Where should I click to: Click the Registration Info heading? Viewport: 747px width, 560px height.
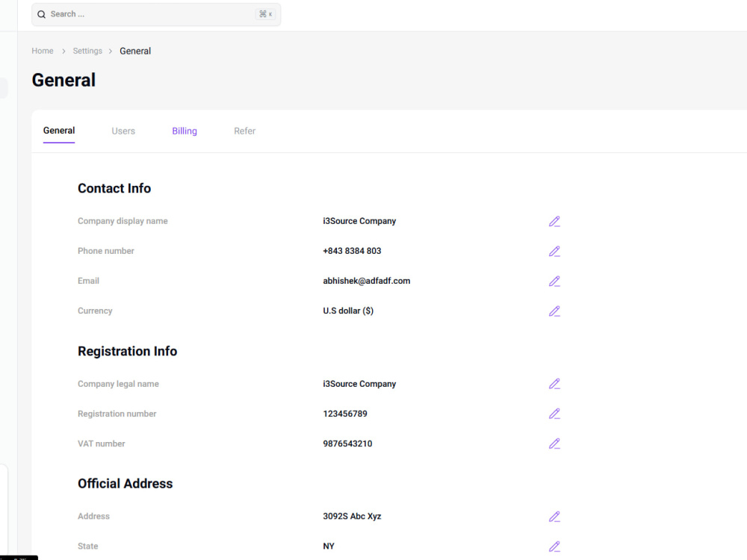point(127,351)
